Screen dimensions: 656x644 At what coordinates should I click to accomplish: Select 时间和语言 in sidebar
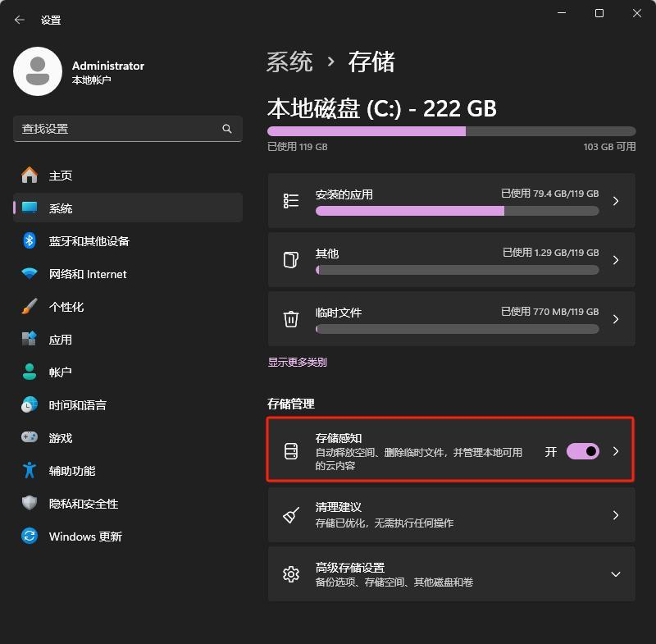click(x=77, y=405)
